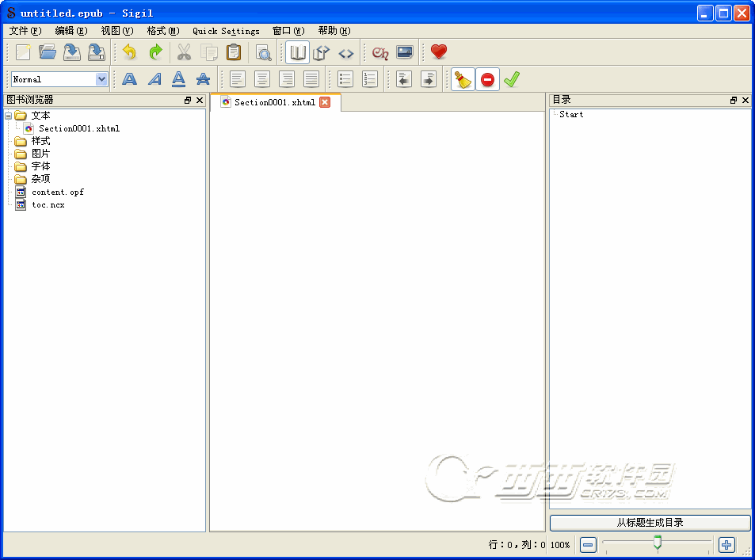755x560 pixels.
Task: Click the red heart donate icon
Action: pyautogui.click(x=439, y=53)
